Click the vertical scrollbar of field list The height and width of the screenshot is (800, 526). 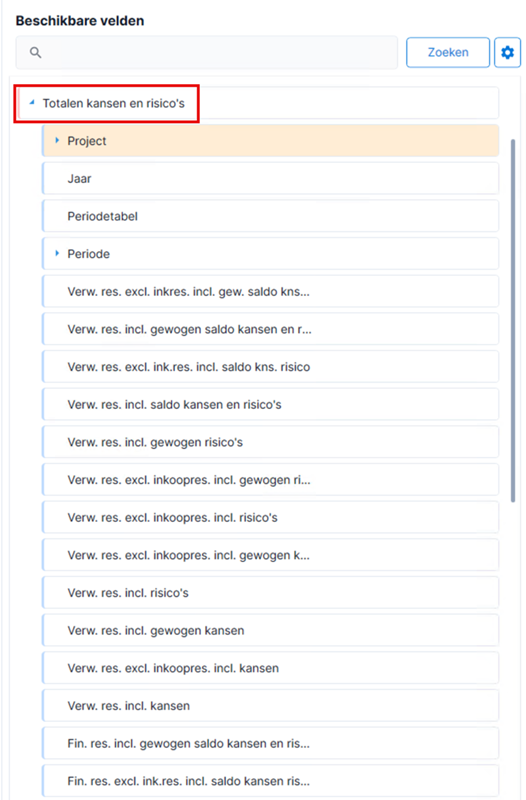click(x=513, y=320)
